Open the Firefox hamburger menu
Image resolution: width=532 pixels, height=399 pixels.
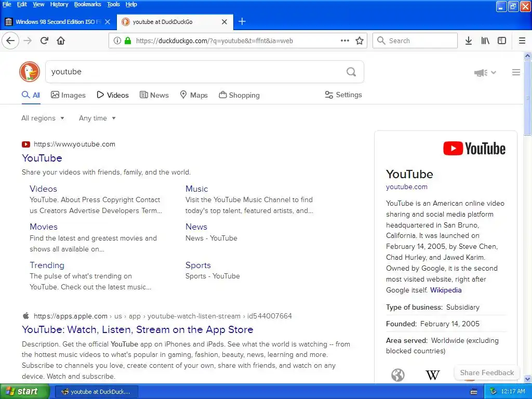tap(522, 41)
